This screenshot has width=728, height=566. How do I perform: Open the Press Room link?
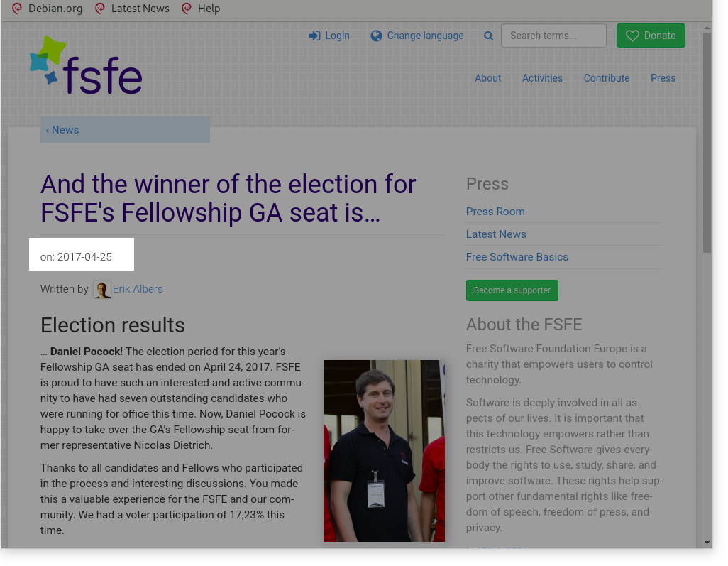(495, 211)
